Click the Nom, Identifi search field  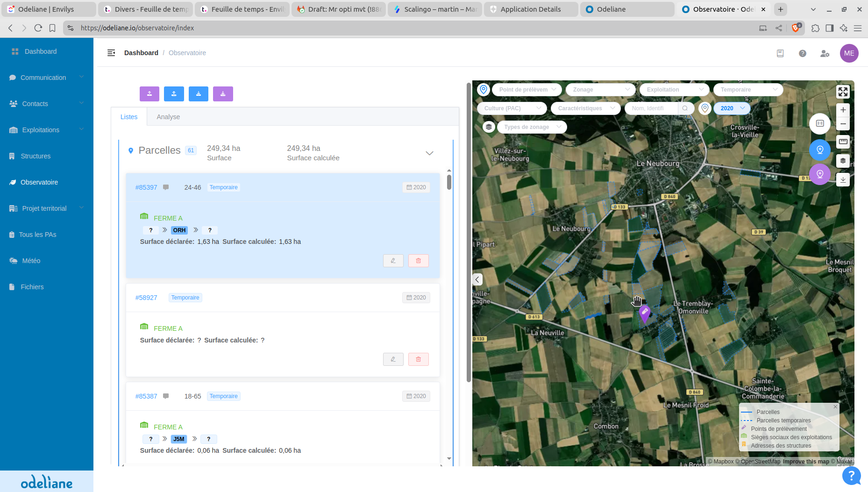651,108
